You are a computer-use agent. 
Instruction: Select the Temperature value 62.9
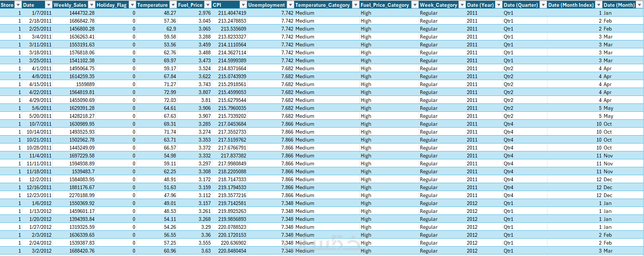pos(171,29)
